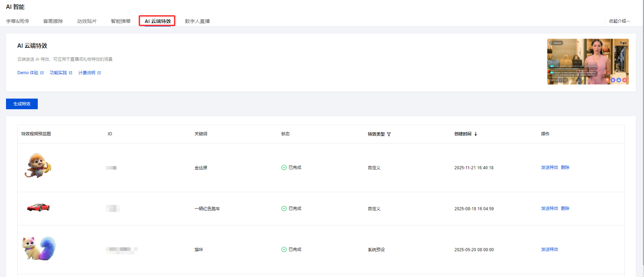644x277 pixels.
Task: Open the golden monkey preview thumbnail
Action: [38, 166]
